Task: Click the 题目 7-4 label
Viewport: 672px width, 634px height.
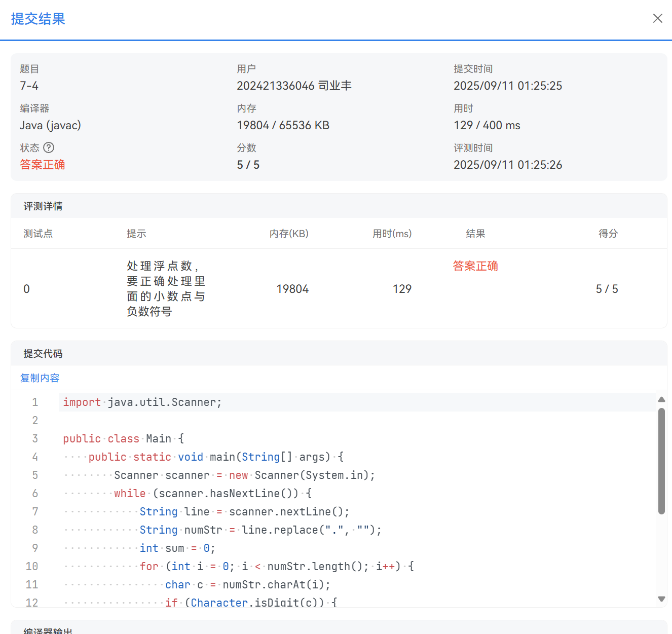Action: (29, 85)
